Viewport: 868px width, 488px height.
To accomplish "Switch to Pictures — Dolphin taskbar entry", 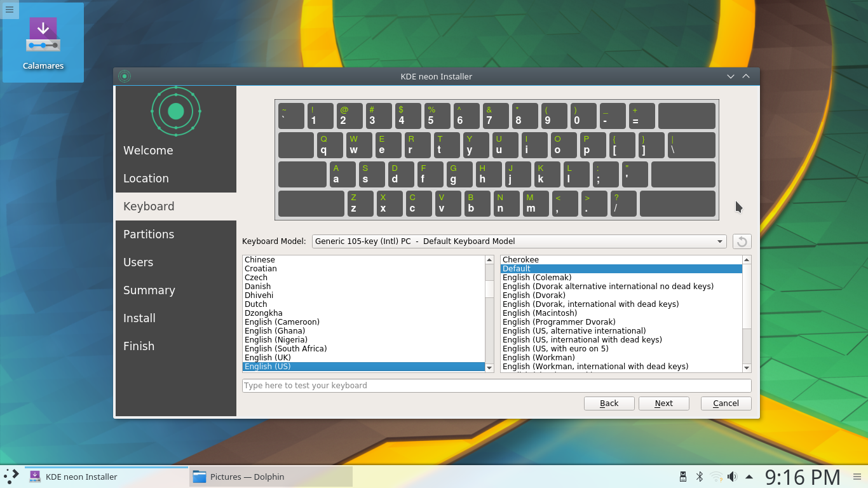I will (271, 477).
